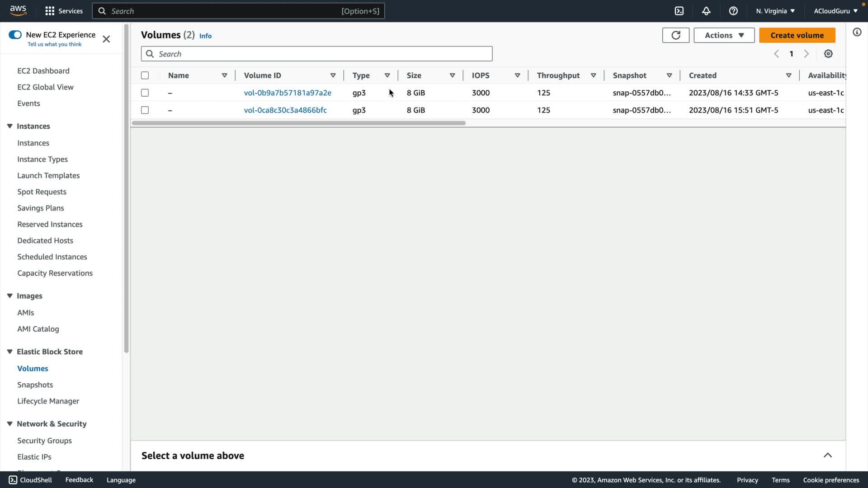
Task: Click the help question mark icon
Action: click(x=733, y=11)
